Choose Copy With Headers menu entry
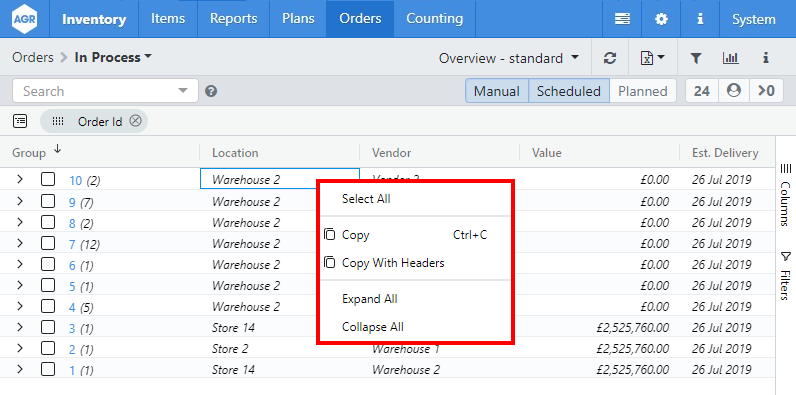Image resolution: width=796 pixels, height=395 pixels. 415,262
